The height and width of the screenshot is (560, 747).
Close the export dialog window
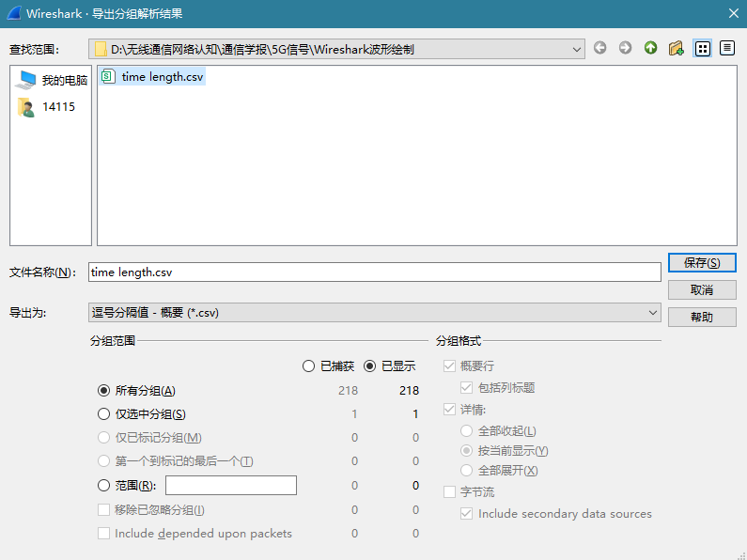734,13
